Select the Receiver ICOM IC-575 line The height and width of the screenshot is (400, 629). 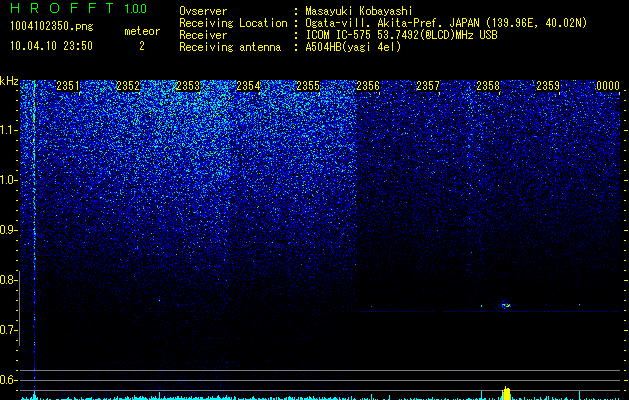(x=338, y=35)
